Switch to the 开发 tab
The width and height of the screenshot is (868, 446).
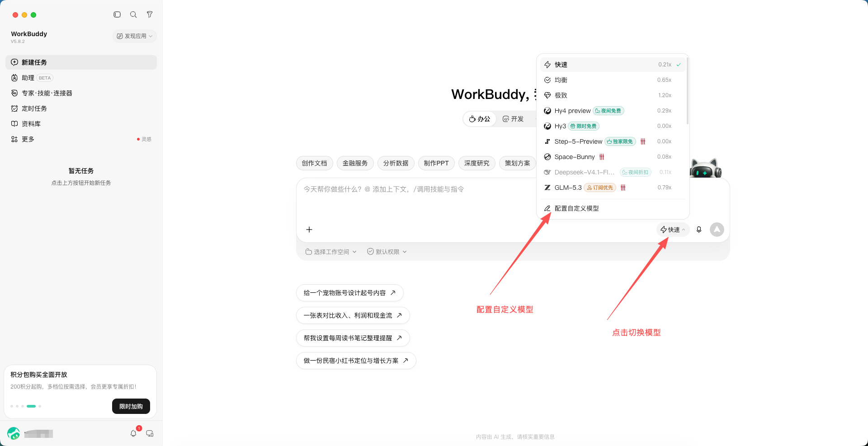(x=513, y=119)
